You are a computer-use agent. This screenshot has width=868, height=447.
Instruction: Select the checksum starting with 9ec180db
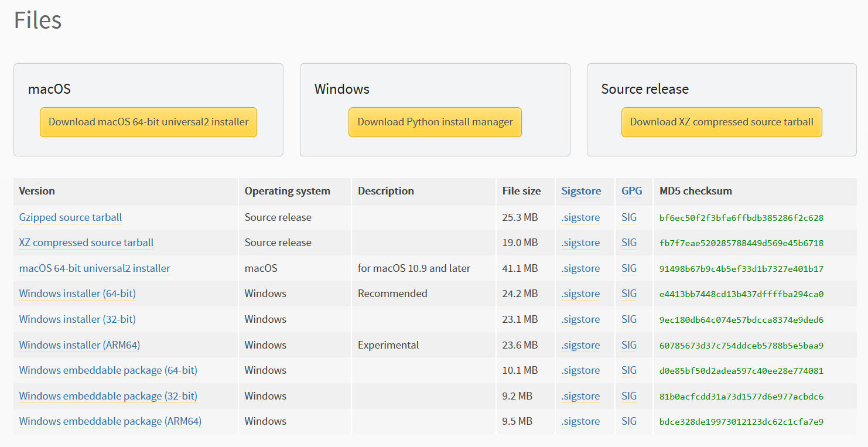[x=741, y=320]
